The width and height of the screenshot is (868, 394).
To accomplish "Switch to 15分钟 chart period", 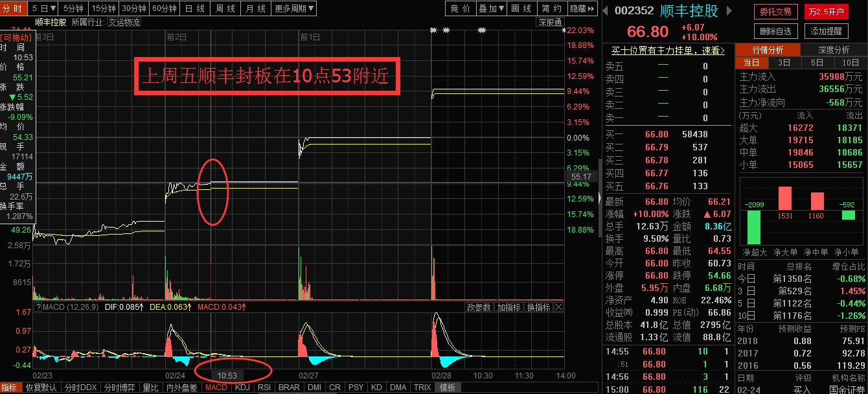I will tap(104, 8).
